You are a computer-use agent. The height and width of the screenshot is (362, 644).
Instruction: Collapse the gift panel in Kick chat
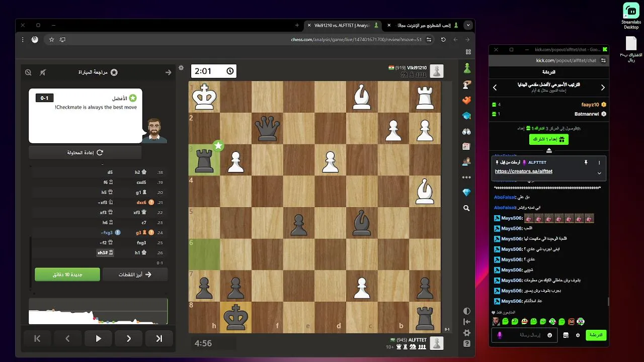549,150
